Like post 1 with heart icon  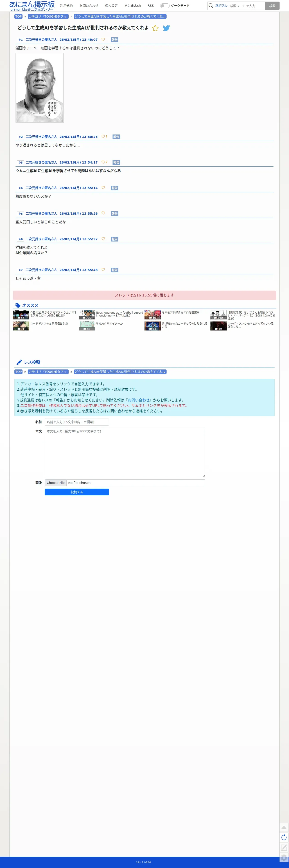pos(103,39)
